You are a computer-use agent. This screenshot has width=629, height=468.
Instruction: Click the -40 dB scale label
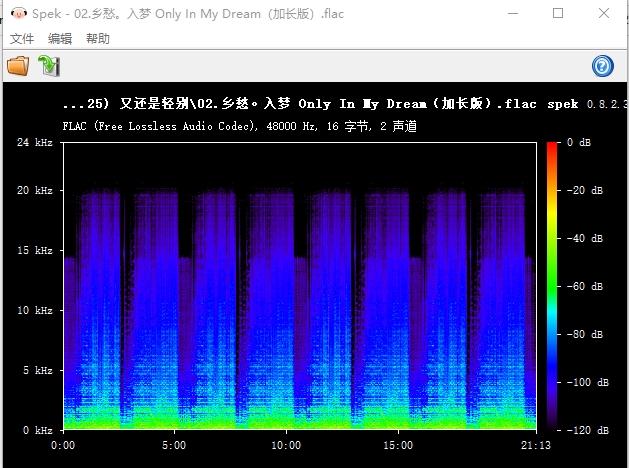tap(585, 238)
